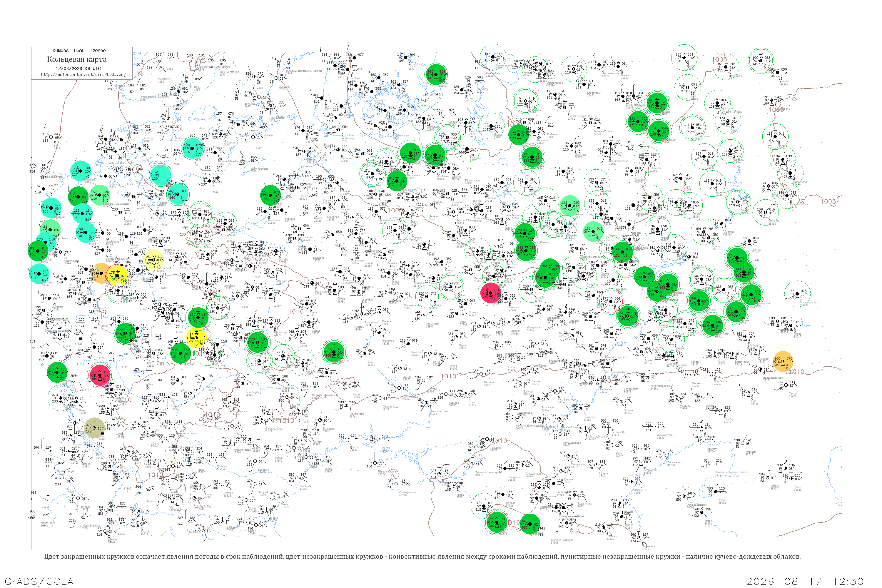
Task: Click the station label "Темников"
Action: [574, 293]
